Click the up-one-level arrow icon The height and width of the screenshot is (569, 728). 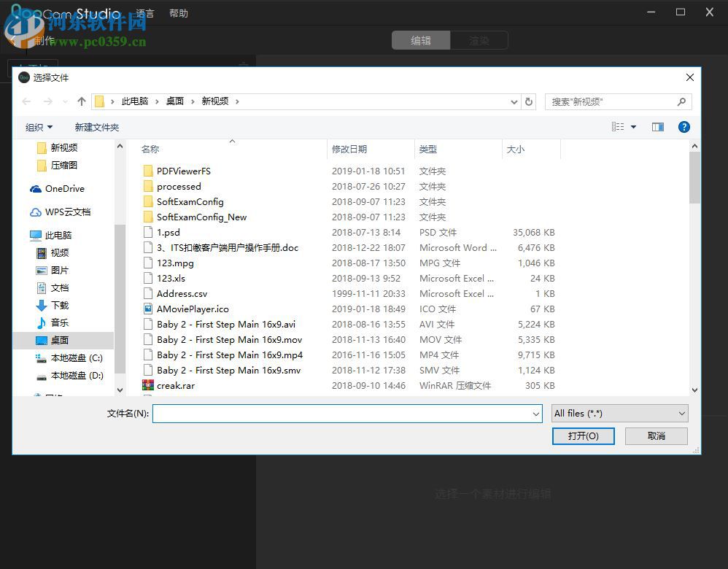(x=81, y=101)
